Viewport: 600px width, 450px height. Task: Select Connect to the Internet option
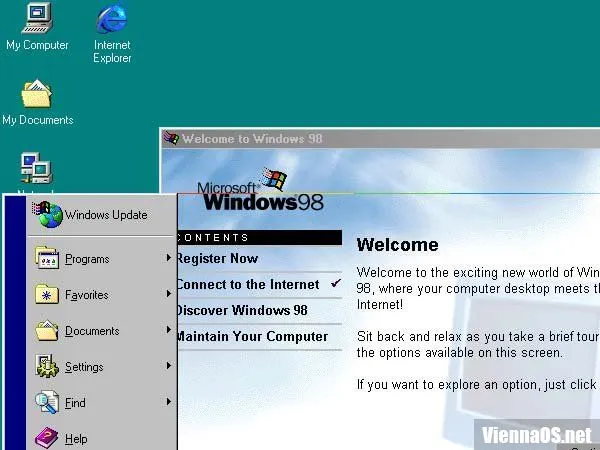(248, 284)
